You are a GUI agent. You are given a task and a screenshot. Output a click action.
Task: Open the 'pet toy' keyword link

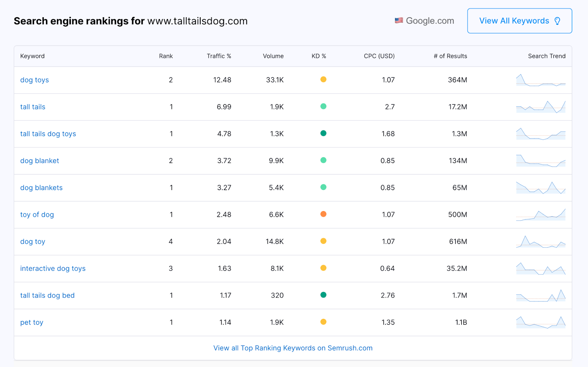pyautogui.click(x=32, y=323)
